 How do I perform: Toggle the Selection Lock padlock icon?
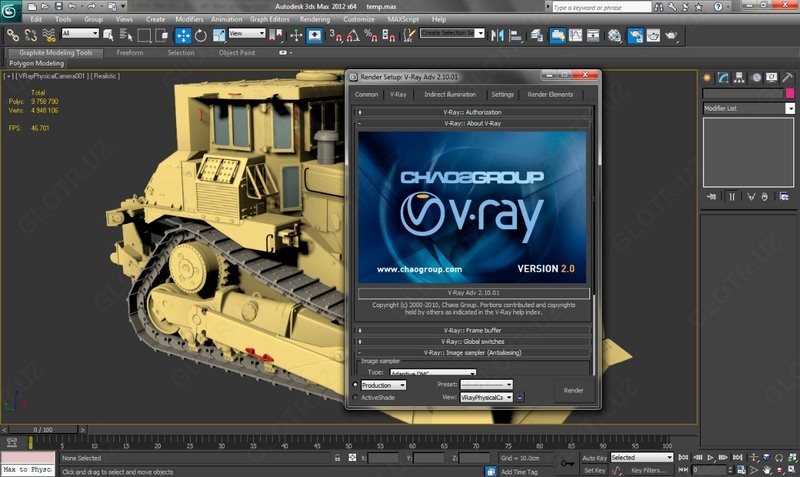click(337, 458)
